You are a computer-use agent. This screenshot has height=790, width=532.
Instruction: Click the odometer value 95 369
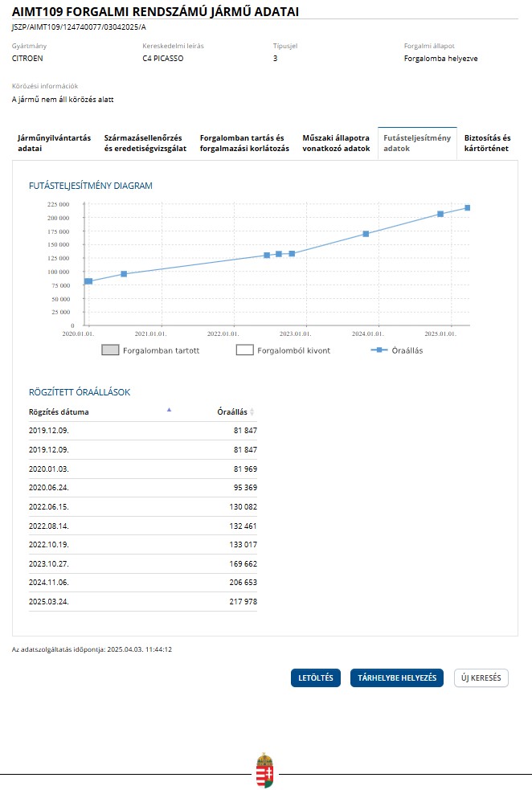click(x=245, y=487)
